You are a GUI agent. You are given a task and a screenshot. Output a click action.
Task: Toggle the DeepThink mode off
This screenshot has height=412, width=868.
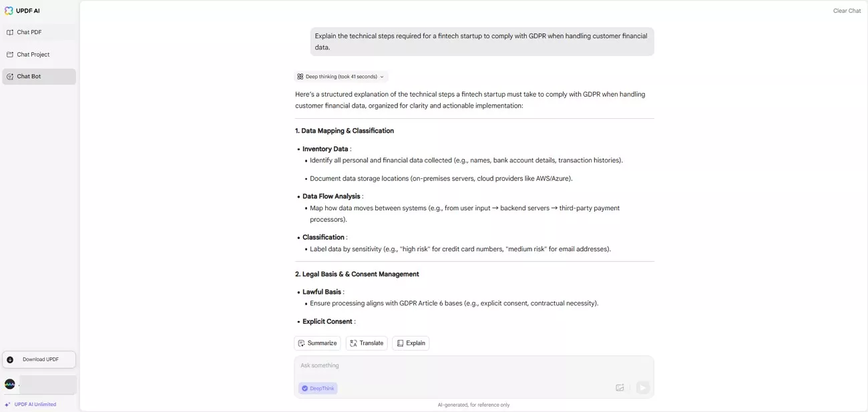tap(318, 388)
